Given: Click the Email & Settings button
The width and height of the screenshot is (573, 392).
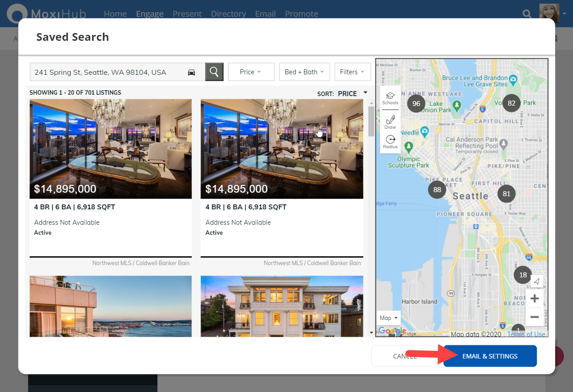Looking at the screenshot, I should [x=490, y=356].
